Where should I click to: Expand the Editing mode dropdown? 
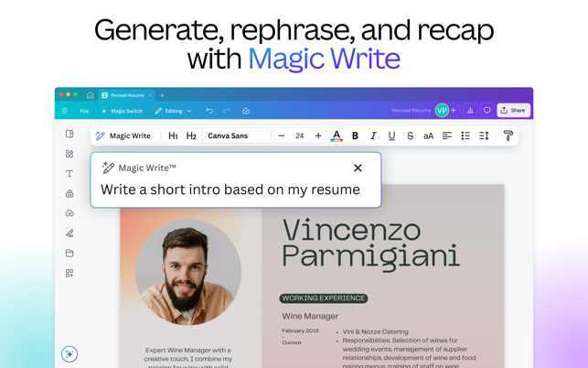(173, 111)
